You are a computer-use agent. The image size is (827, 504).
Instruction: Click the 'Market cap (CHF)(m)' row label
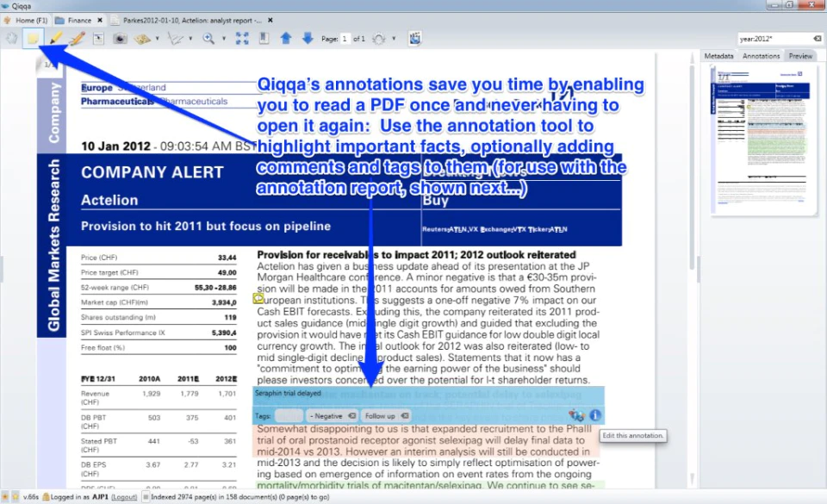point(115,302)
